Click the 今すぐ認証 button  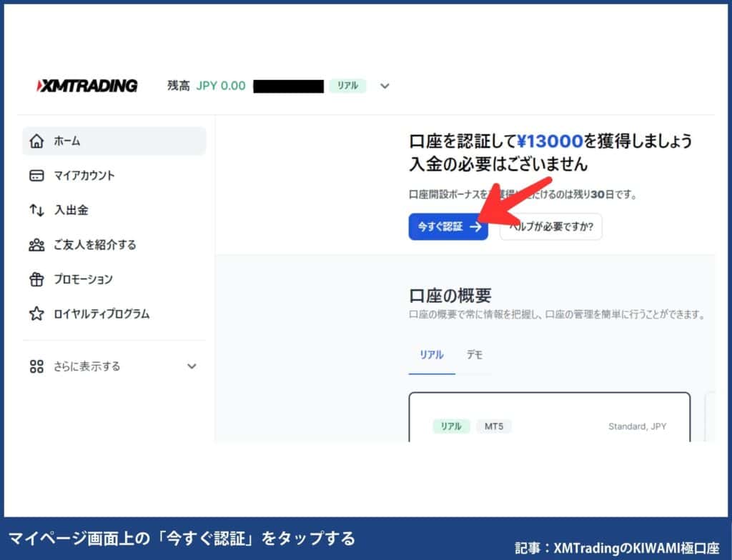click(448, 226)
